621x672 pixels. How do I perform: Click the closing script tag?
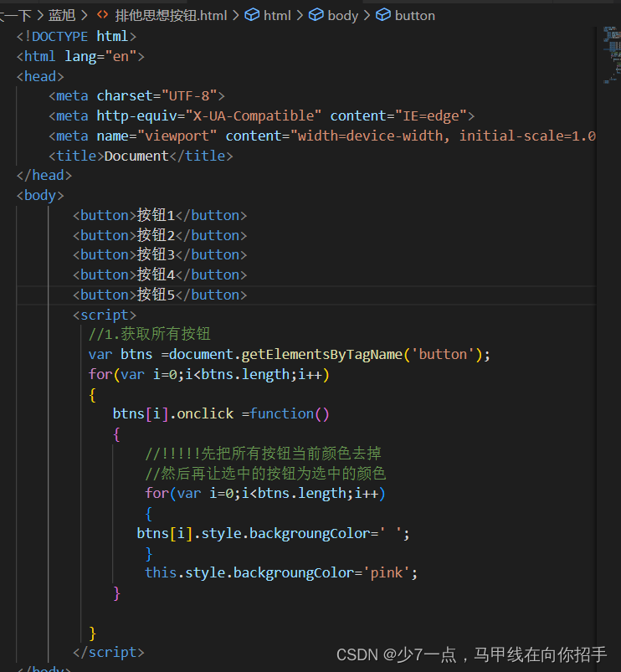point(109,652)
